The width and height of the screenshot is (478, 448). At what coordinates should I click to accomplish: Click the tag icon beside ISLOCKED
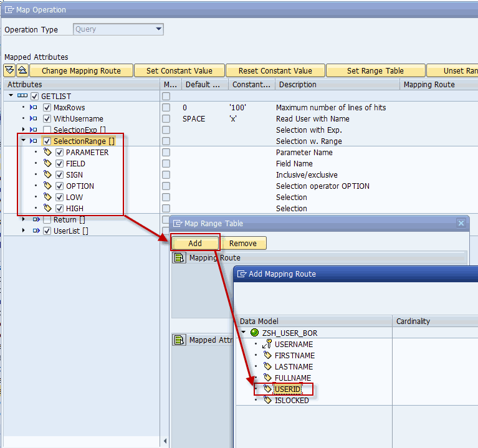coord(267,400)
